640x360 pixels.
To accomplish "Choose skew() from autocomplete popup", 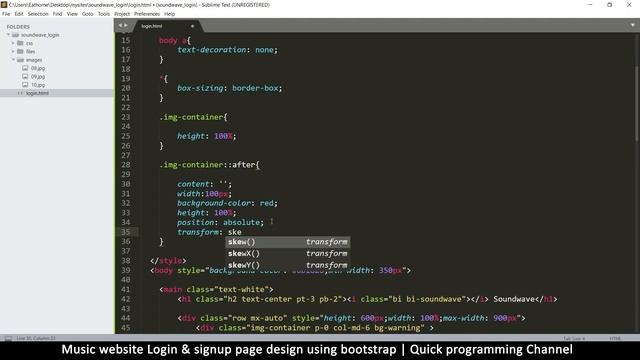I will click(287, 242).
